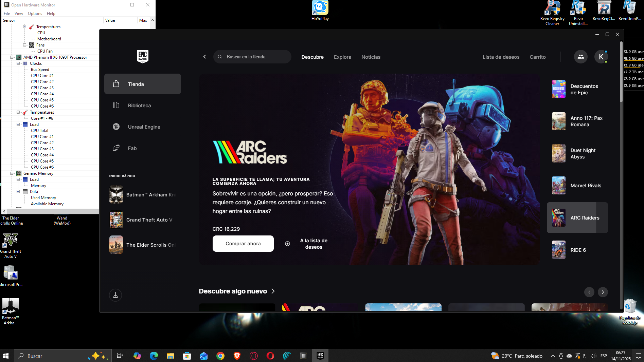Launch The Elder Scrolls Online quick launch
Screen dimensions: 644x362
point(143,245)
